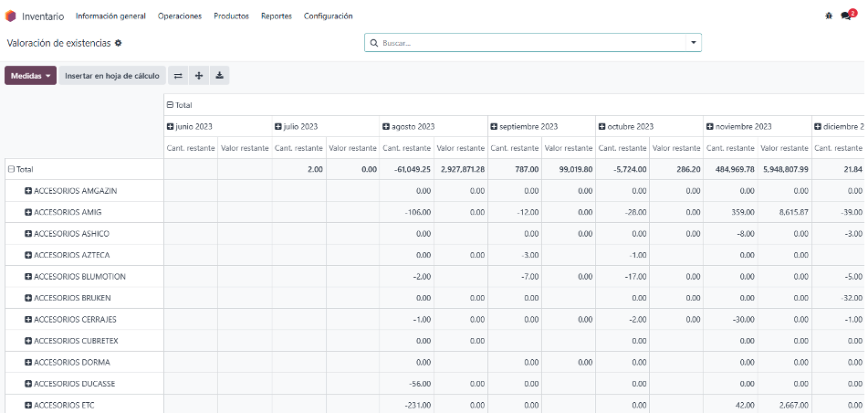Insert the pivot into a spreadsheet
Screen dimensions: 868x413
pyautogui.click(x=112, y=76)
